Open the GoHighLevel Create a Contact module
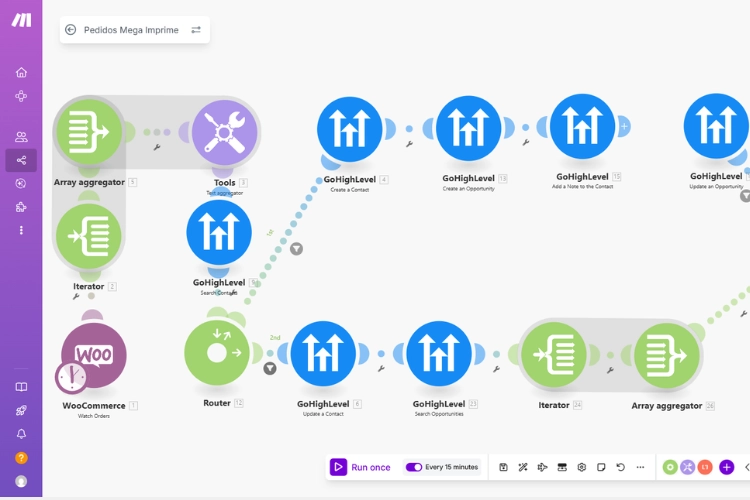 coord(350,129)
